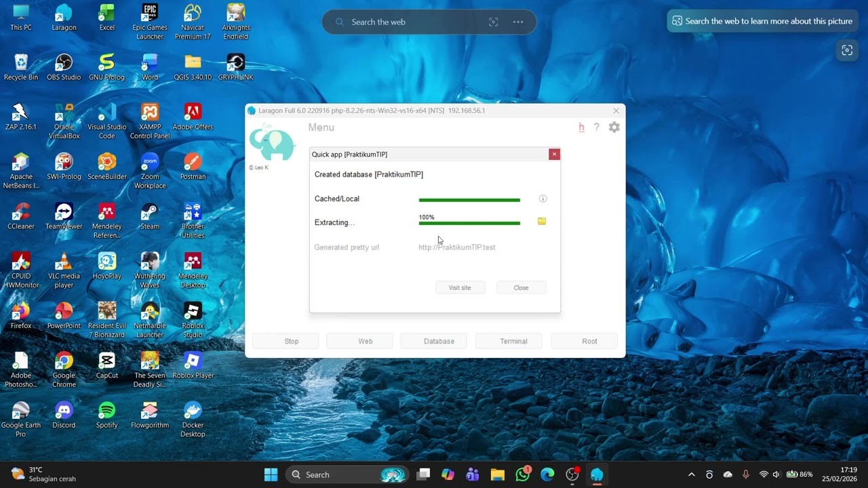Screen dimensions: 868x488
Task: Open the http://PraktikumTIP.test link
Action: point(457,247)
